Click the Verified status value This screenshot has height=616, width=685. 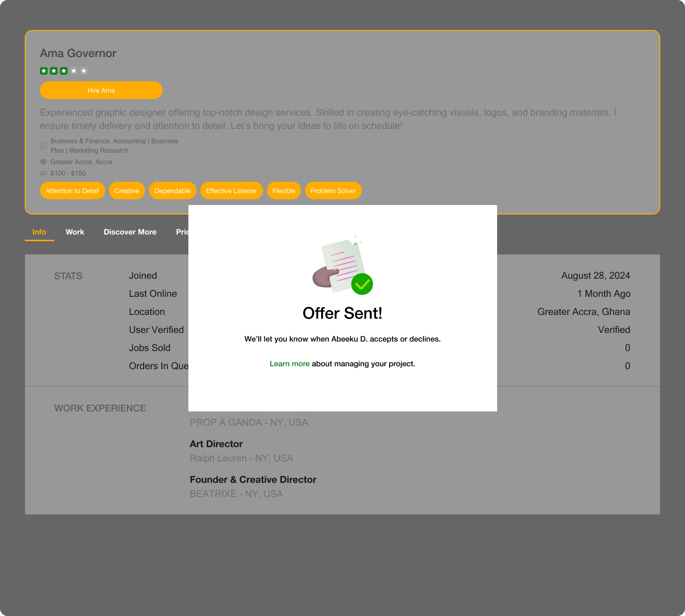click(614, 330)
